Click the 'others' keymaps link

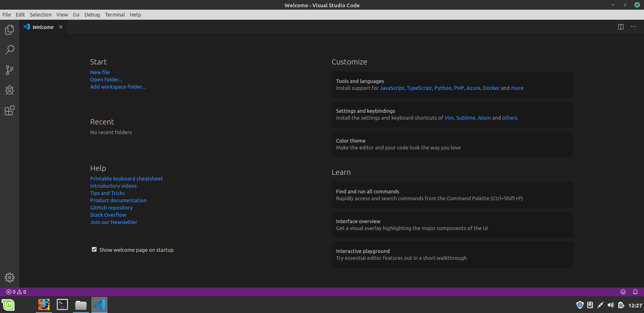pyautogui.click(x=510, y=118)
